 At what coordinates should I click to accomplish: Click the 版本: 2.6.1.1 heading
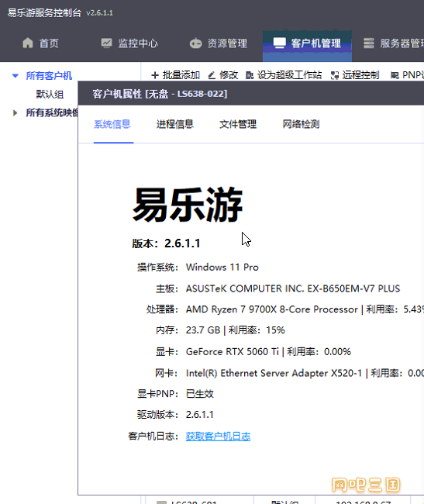tap(166, 243)
